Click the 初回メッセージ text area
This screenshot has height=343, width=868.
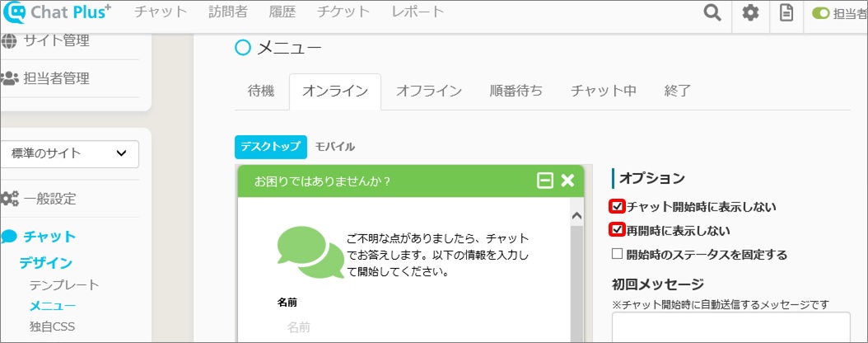[730, 327]
